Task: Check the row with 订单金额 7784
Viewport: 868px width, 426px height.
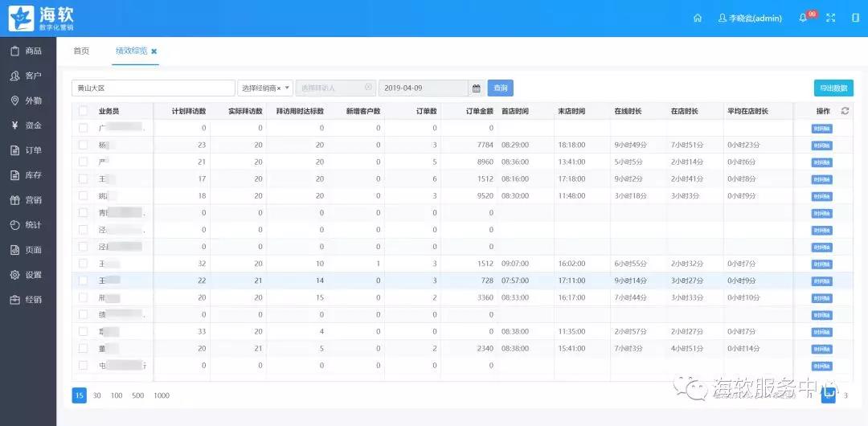Action: 83,145
